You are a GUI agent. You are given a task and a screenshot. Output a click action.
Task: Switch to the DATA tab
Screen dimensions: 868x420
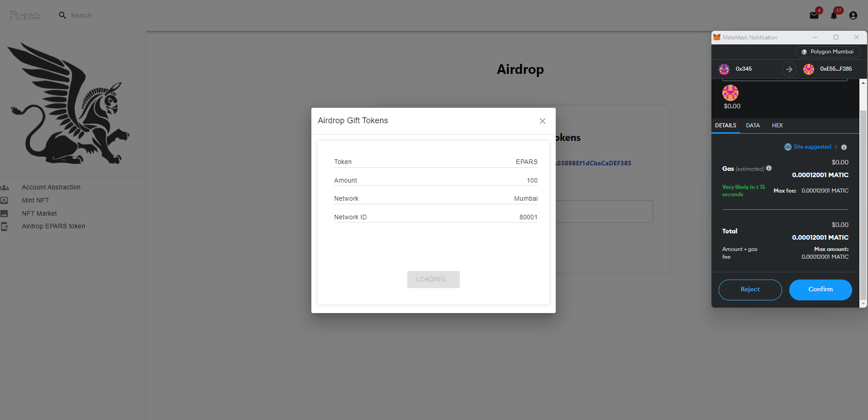[753, 126]
